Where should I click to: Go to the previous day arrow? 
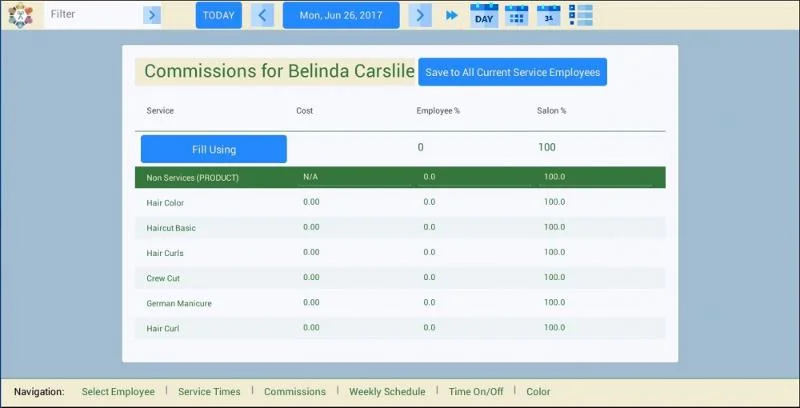pyautogui.click(x=263, y=15)
